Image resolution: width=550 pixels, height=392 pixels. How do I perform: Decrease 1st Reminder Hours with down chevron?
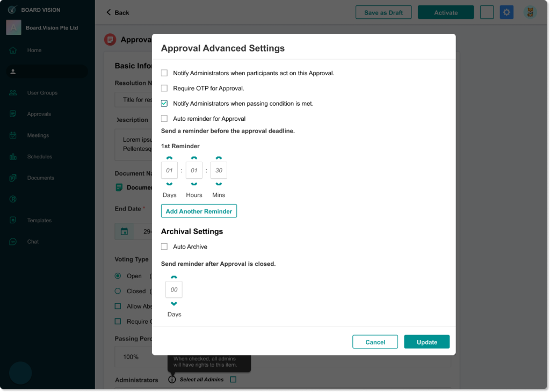(194, 184)
